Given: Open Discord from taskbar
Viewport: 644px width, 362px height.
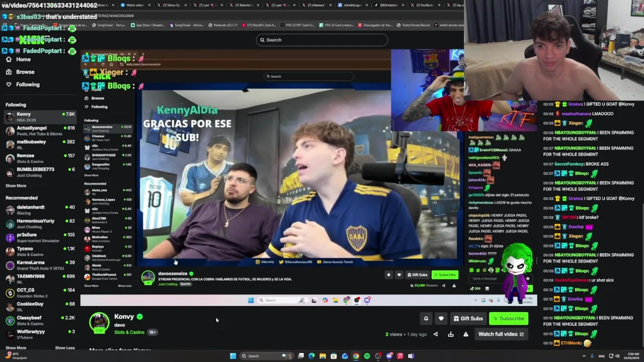Looking at the screenshot, I should click(389, 356).
